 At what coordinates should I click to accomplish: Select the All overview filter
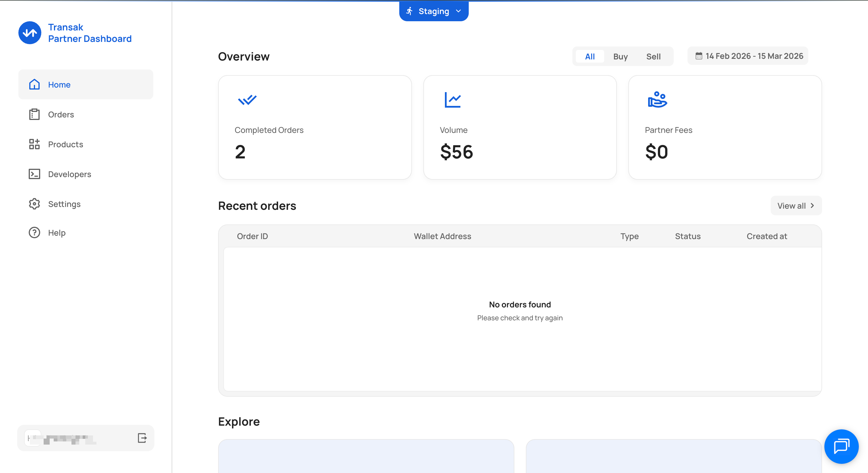point(590,57)
